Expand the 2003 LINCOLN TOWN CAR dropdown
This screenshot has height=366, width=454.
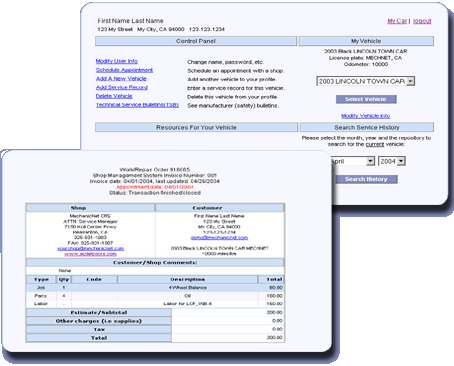point(366,81)
